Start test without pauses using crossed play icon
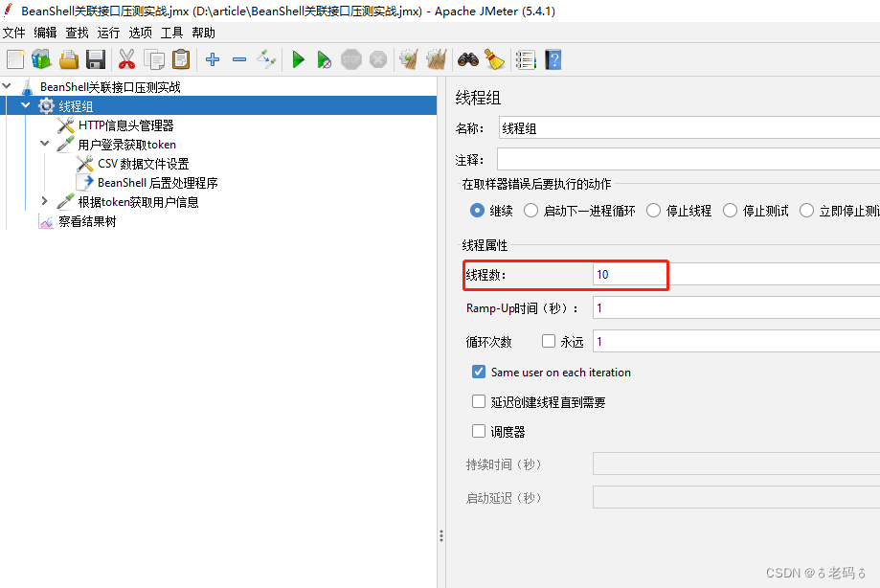 tap(326, 58)
